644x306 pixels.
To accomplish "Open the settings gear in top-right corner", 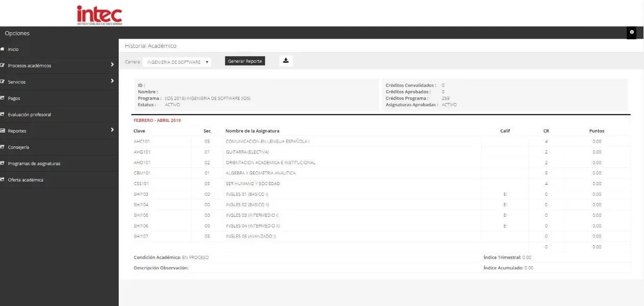I will [631, 32].
